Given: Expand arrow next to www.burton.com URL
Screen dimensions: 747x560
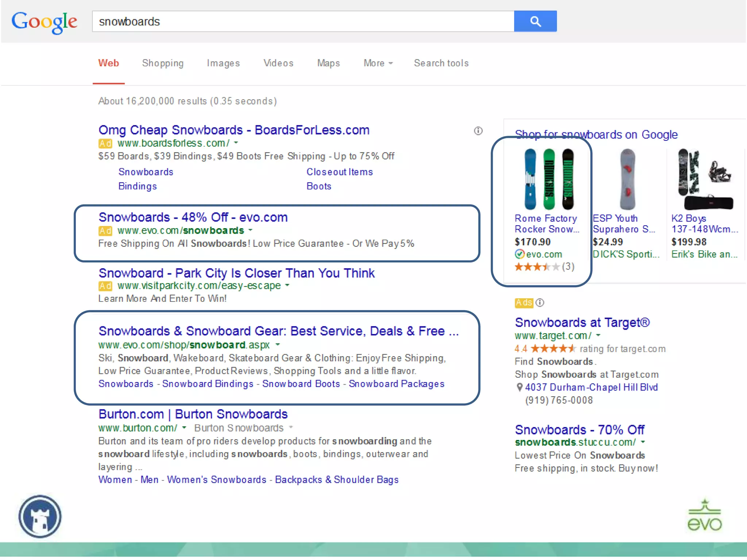Looking at the screenshot, I should click(184, 428).
